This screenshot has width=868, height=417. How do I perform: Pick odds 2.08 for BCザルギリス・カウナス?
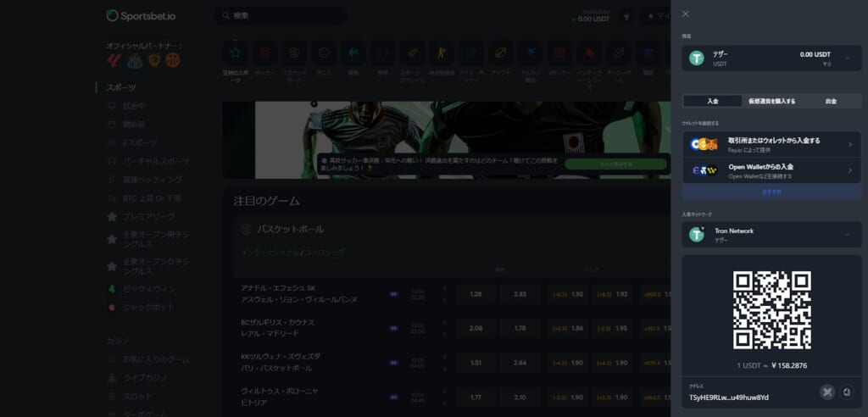pyautogui.click(x=476, y=328)
